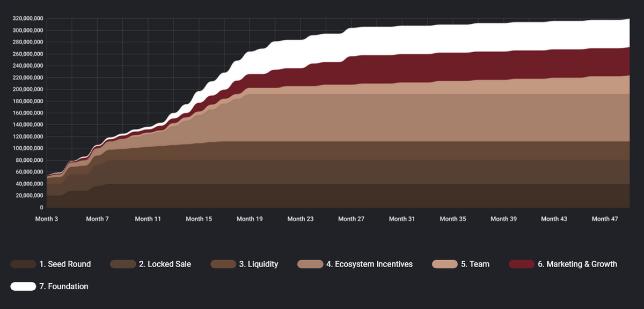The width and height of the screenshot is (644, 309).
Task: Toggle the '5. Team' legend label
Action: pyautogui.click(x=475, y=264)
